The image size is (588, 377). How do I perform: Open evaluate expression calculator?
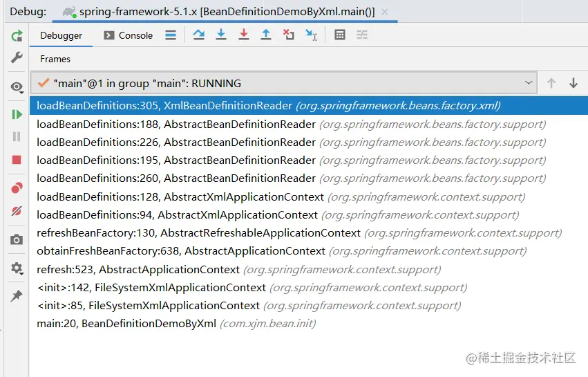340,35
